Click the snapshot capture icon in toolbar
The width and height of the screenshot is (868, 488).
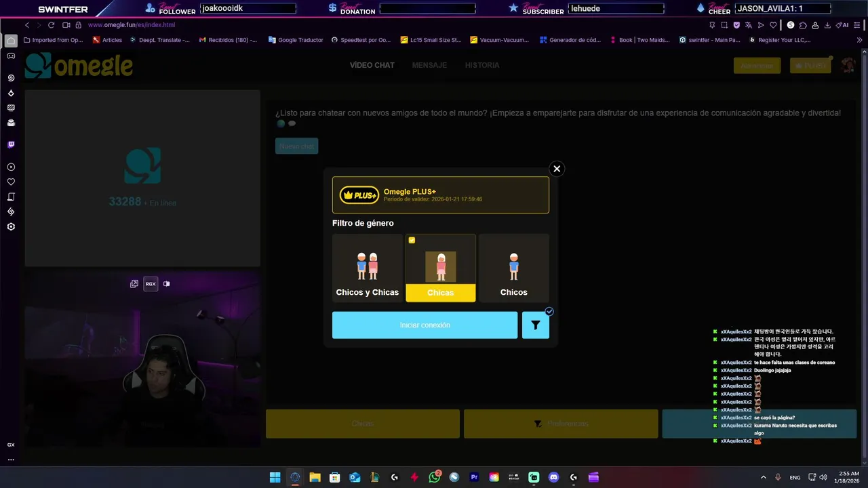click(x=724, y=25)
